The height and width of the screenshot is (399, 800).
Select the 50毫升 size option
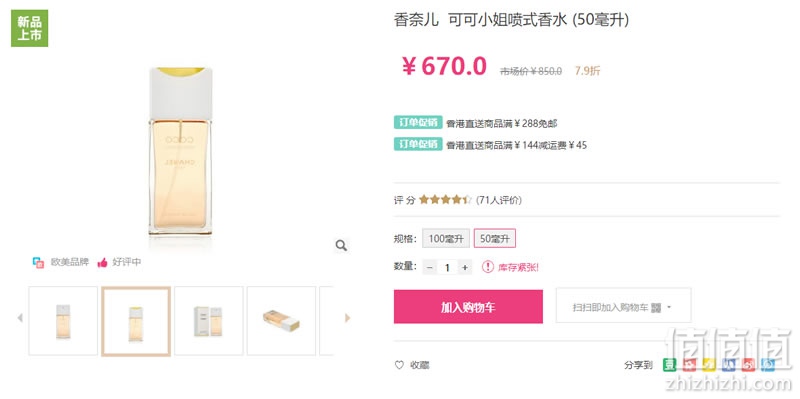(494, 238)
